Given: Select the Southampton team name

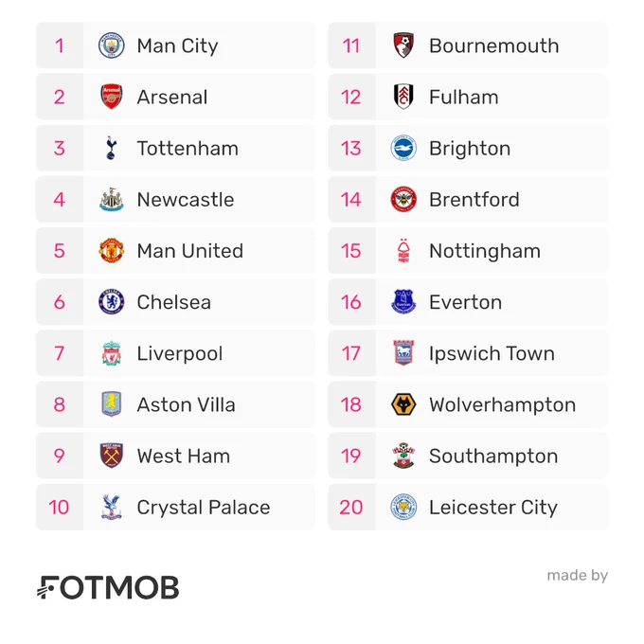Looking at the screenshot, I should pyautogui.click(x=493, y=456).
